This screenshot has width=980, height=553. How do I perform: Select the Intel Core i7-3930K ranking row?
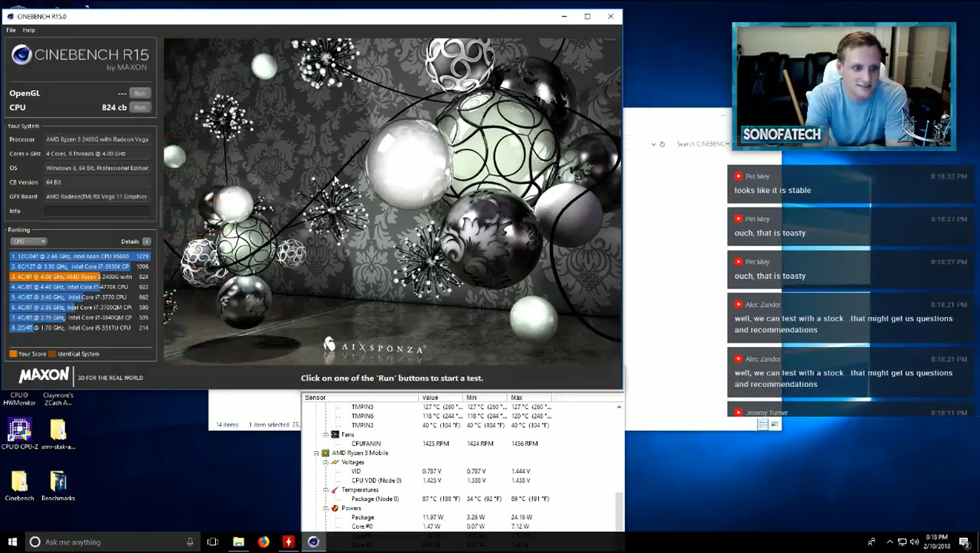(80, 266)
